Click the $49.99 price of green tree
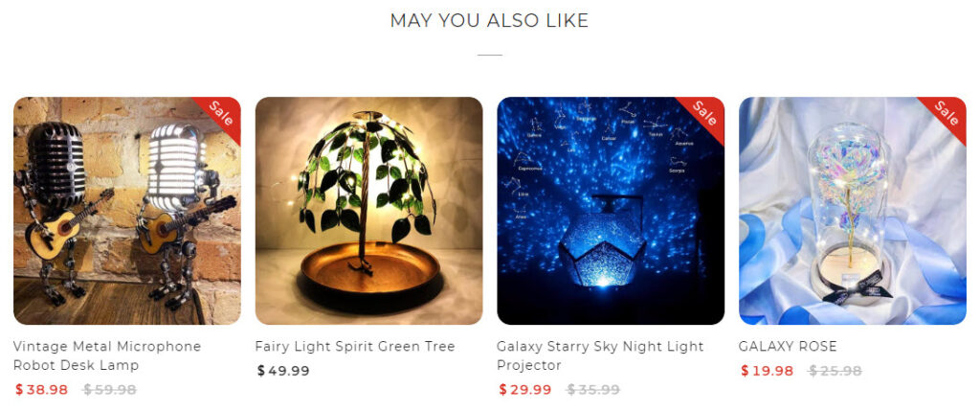Image resolution: width=980 pixels, height=412 pixels. click(x=283, y=371)
